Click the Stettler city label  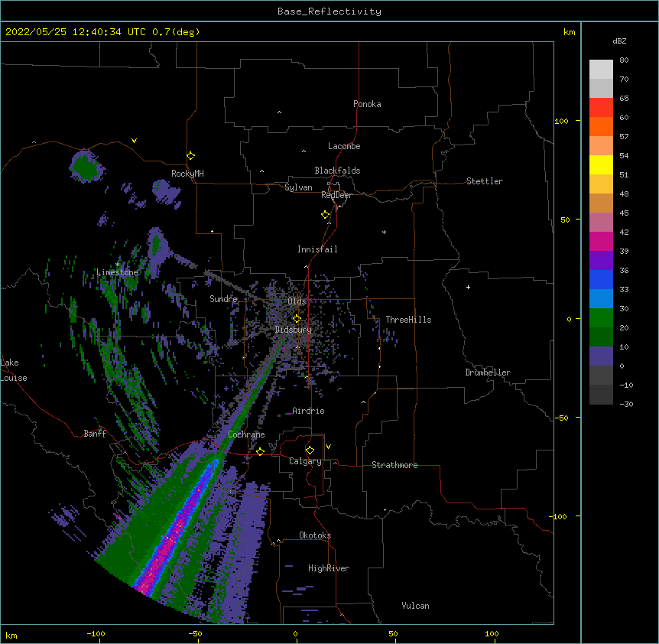pos(485,181)
